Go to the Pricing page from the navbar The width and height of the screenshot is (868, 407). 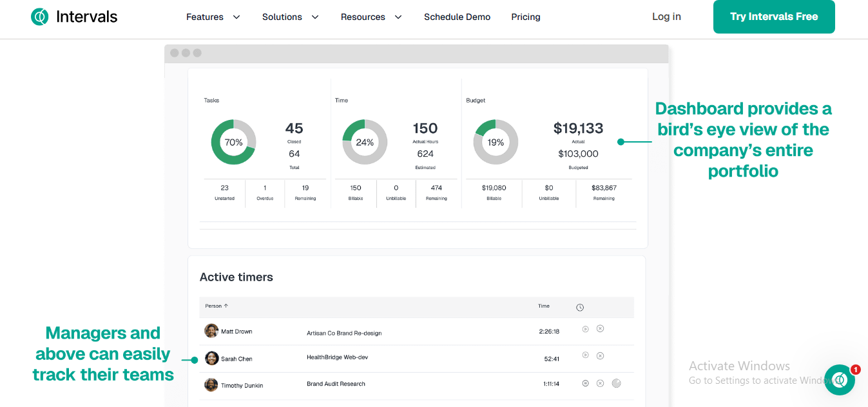tap(525, 17)
